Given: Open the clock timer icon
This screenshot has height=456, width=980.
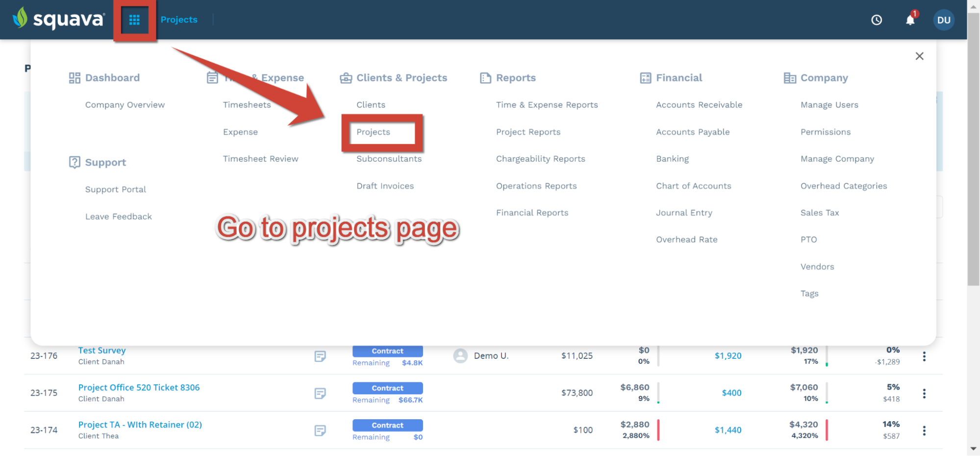Looking at the screenshot, I should click(x=877, y=20).
